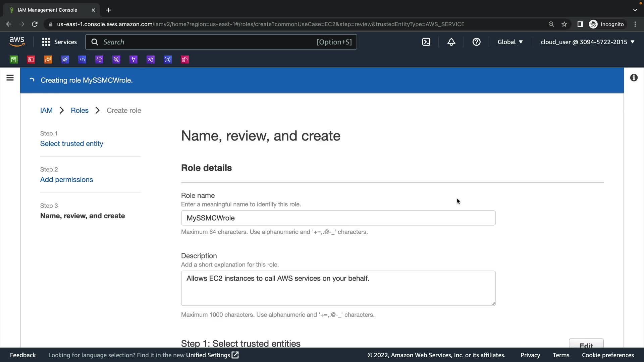Open the red IAM shortcut icon
Image resolution: width=644 pixels, height=362 pixels.
pos(31,60)
